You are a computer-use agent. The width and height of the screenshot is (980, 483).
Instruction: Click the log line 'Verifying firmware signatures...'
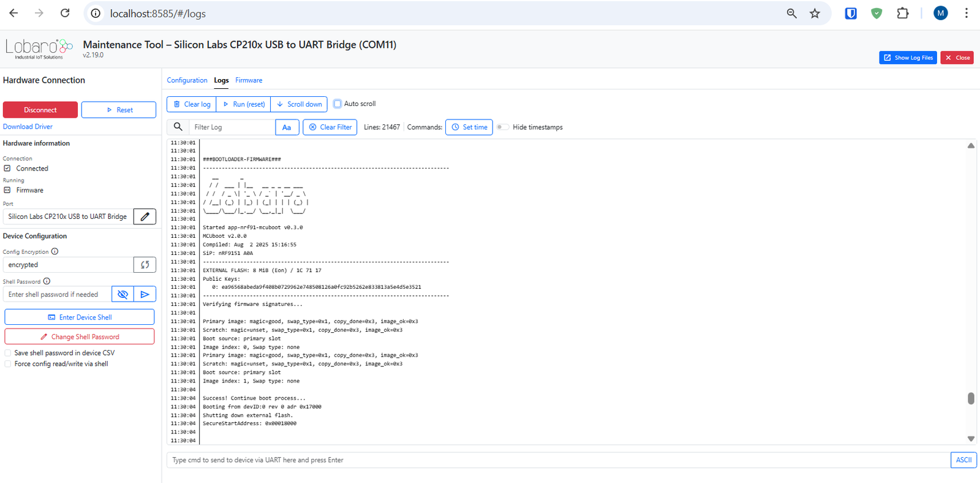(252, 304)
